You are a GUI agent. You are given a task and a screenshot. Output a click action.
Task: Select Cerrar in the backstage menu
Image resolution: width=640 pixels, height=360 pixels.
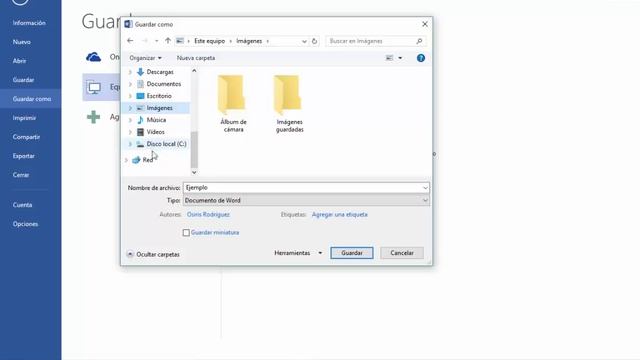tap(21, 175)
